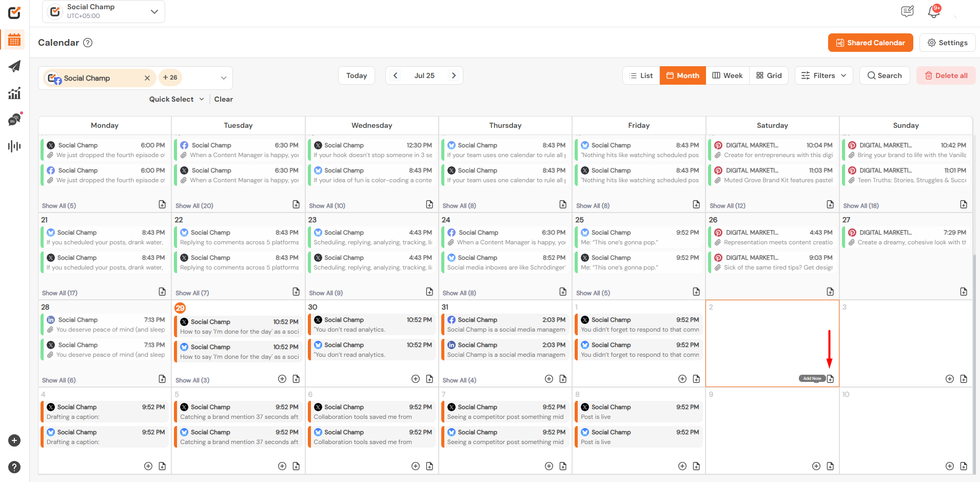Switch to Month view
This screenshot has height=482, width=980.
[x=683, y=75]
